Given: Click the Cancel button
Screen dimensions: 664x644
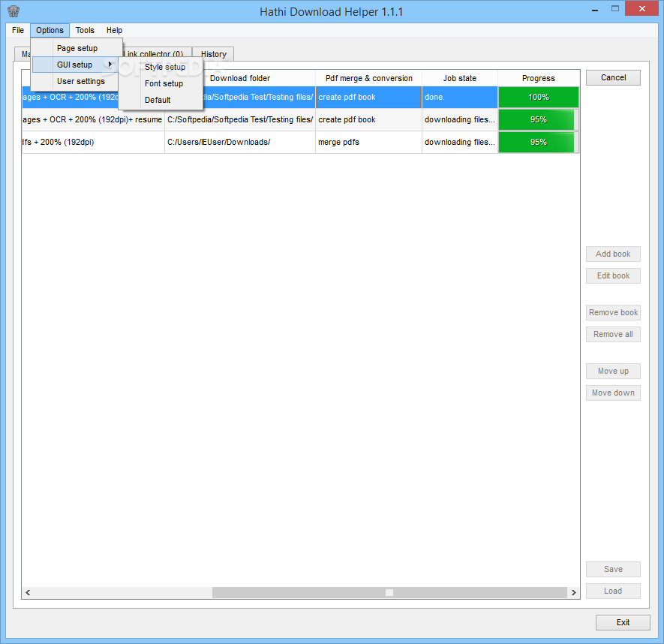Looking at the screenshot, I should pos(613,77).
